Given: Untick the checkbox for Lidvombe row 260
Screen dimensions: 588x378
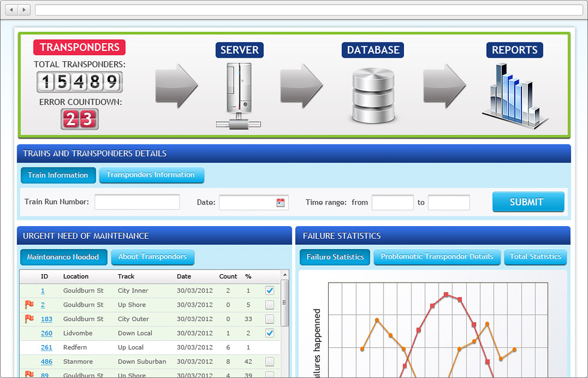Looking at the screenshot, I should 269,333.
